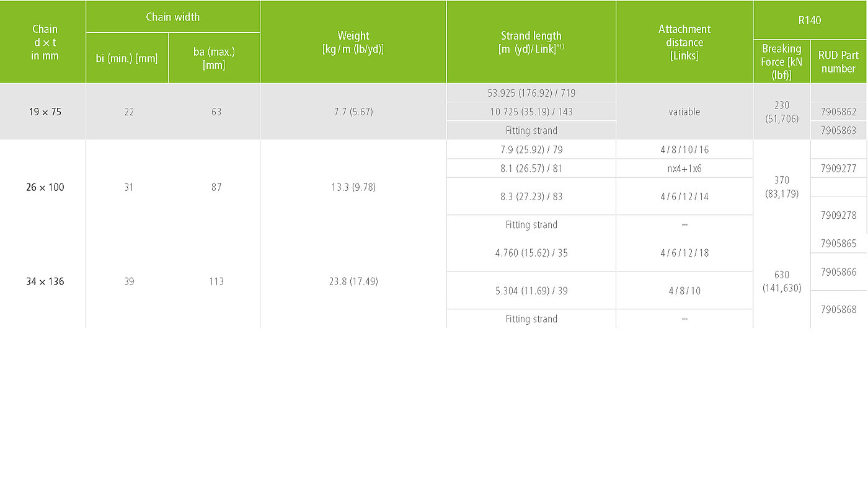The width and height of the screenshot is (868, 494).
Task: Select the 19 × 75 chain row
Action: pos(433,112)
